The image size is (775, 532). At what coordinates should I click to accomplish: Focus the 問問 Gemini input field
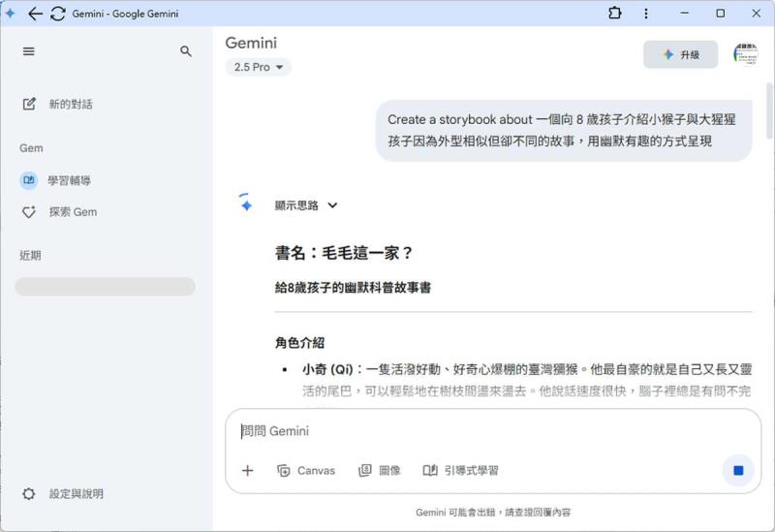tap(493, 431)
